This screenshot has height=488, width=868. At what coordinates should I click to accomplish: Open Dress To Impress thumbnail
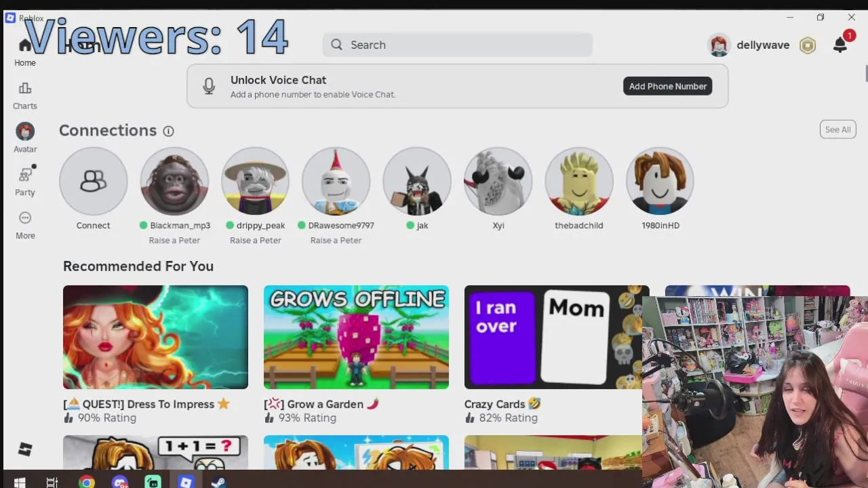coord(155,337)
